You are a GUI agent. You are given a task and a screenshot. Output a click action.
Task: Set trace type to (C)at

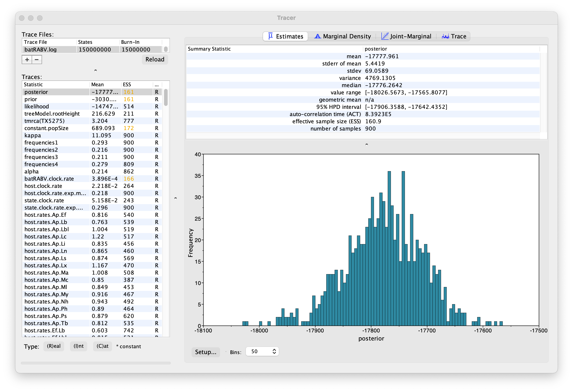(x=102, y=346)
